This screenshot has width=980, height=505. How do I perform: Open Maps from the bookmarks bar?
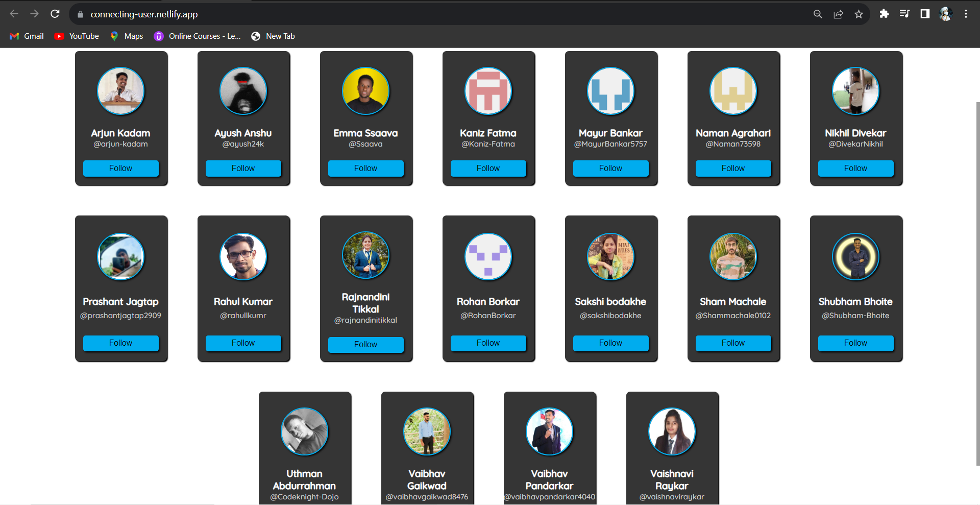tap(126, 36)
